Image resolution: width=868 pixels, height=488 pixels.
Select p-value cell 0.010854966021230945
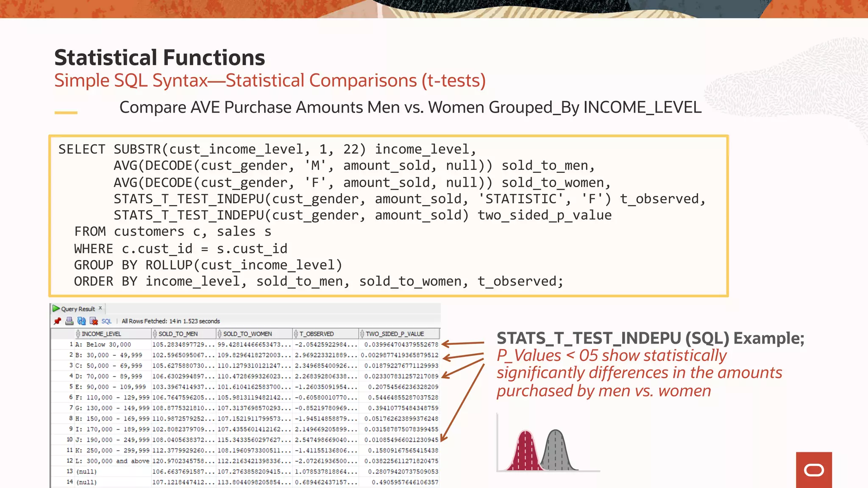point(399,440)
